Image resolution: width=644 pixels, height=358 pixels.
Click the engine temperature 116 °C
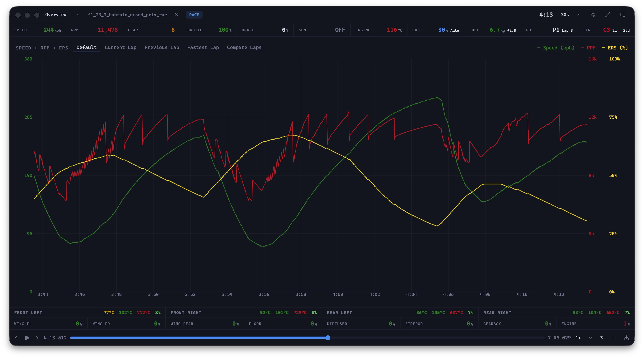(395, 30)
